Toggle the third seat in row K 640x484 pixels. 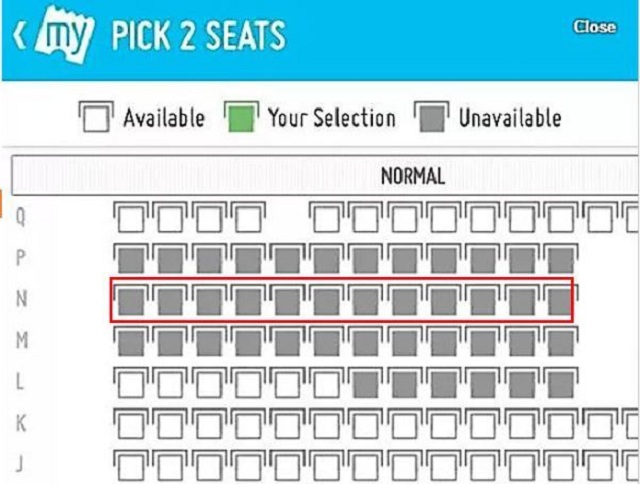pos(208,425)
